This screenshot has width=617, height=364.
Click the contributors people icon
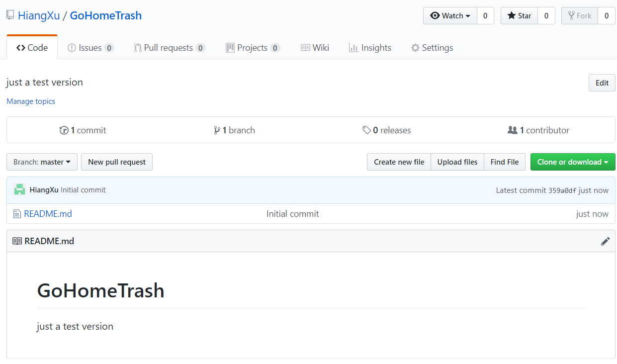[512, 130]
